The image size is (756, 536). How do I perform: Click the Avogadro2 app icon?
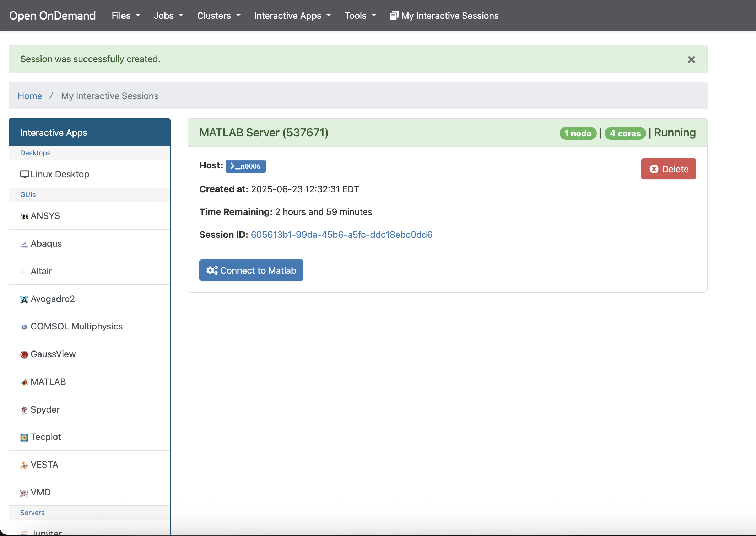point(24,299)
